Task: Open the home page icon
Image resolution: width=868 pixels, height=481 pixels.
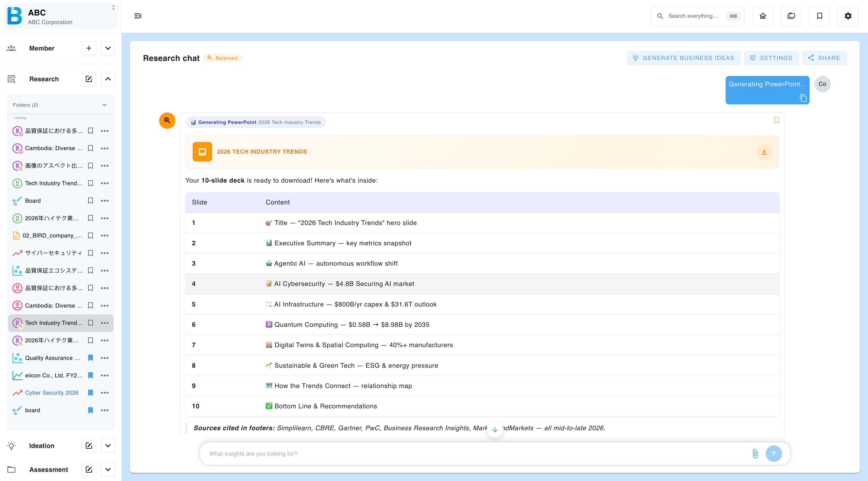Action: (763, 16)
